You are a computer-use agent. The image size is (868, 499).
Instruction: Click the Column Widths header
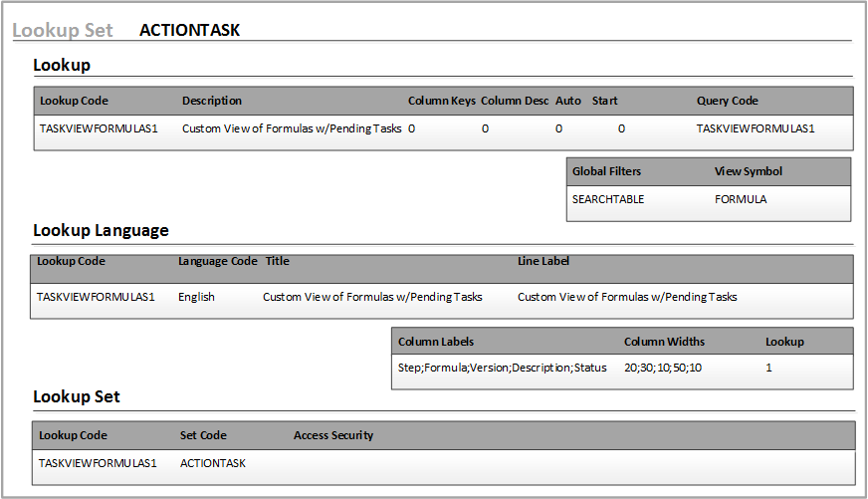click(x=664, y=342)
